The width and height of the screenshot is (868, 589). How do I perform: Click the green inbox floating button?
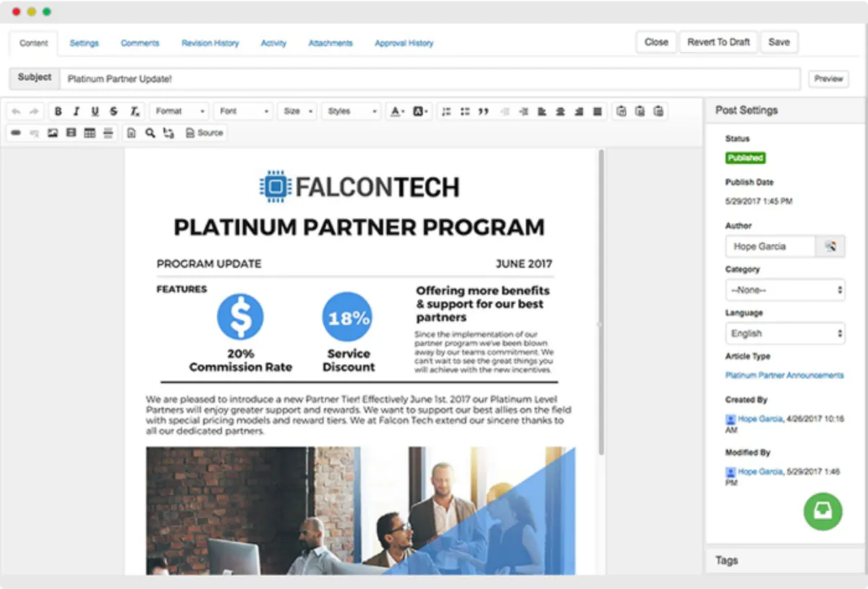point(823,512)
